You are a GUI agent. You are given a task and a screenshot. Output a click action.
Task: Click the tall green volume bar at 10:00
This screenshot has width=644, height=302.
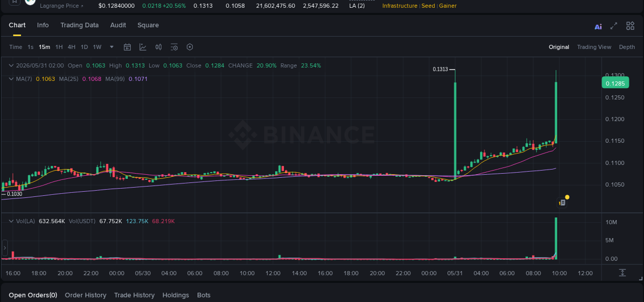point(556,238)
